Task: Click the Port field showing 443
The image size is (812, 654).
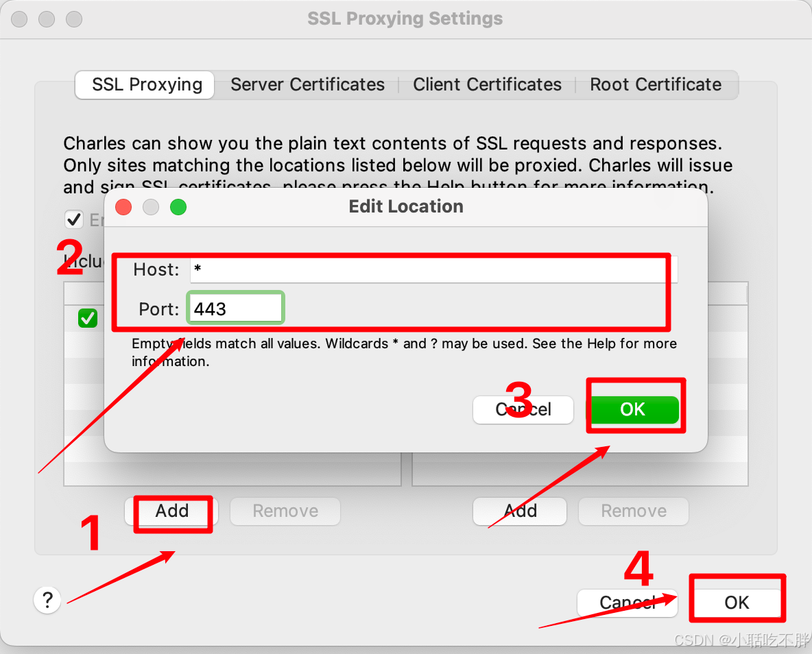Action: click(x=235, y=308)
